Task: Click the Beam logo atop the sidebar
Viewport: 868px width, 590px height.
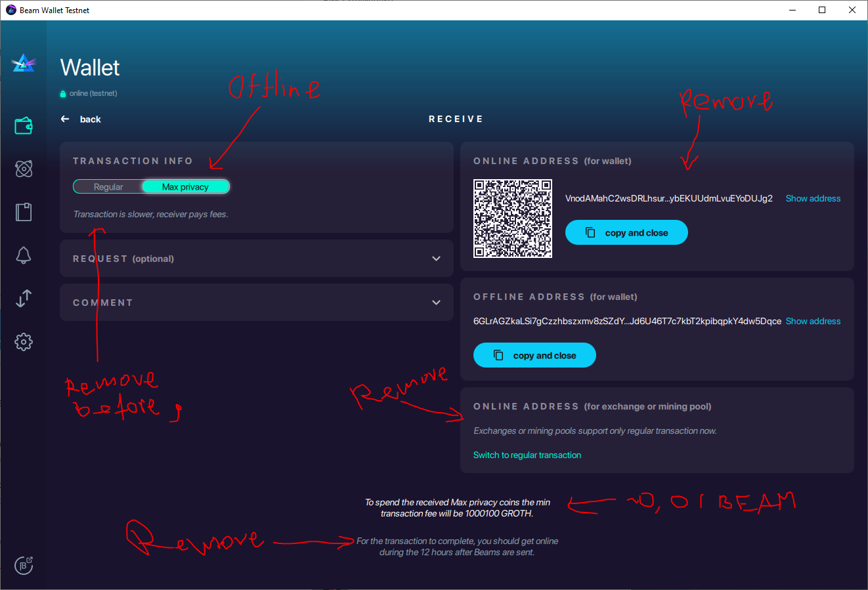Action: pos(24,63)
